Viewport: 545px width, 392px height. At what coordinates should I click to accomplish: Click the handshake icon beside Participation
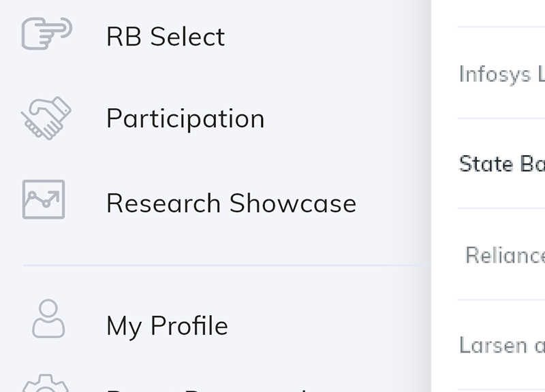(x=46, y=118)
